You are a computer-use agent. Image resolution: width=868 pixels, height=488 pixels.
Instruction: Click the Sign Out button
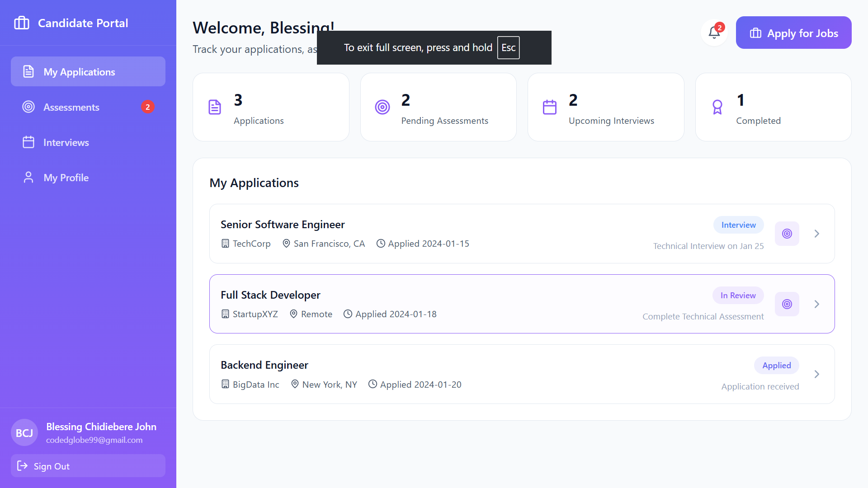(x=88, y=466)
